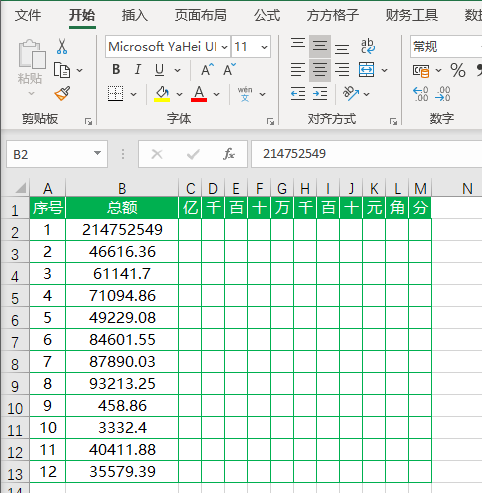Viewport: 482px width, 493px height.
Task: Click Increase Indent icon
Action: click(x=320, y=94)
